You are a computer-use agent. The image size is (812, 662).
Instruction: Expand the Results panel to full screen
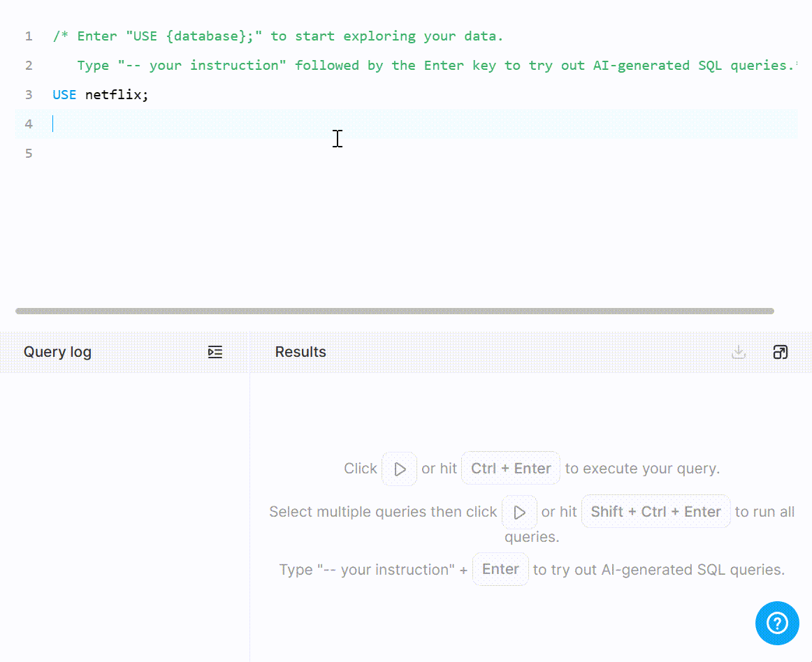[781, 352]
